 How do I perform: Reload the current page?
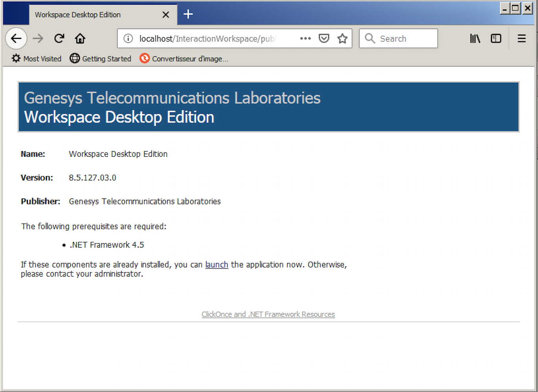pyautogui.click(x=59, y=38)
